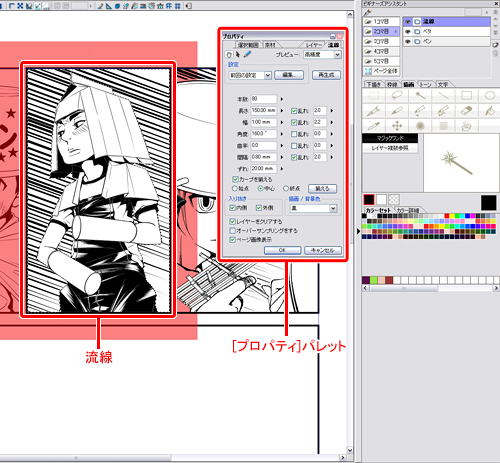Viewport: 500px width, 463px height.
Task: Select the black foreground color swatch
Action: [x=369, y=200]
